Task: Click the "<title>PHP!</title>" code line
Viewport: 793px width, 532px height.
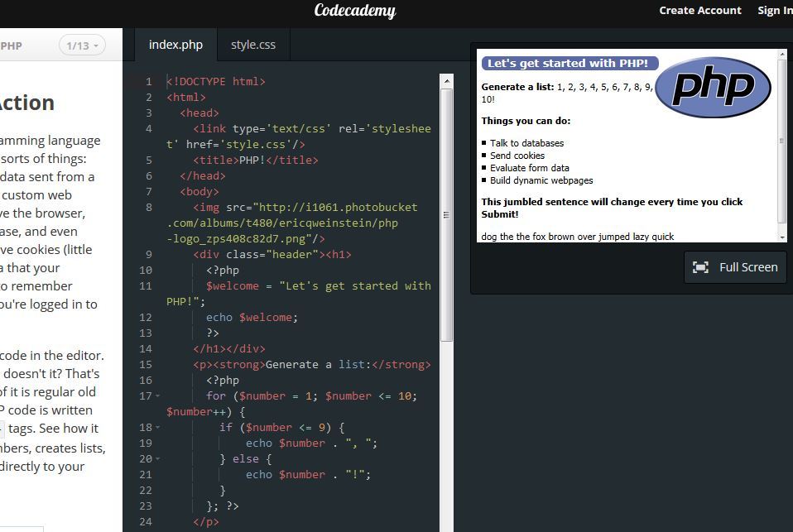Action: coord(256,161)
